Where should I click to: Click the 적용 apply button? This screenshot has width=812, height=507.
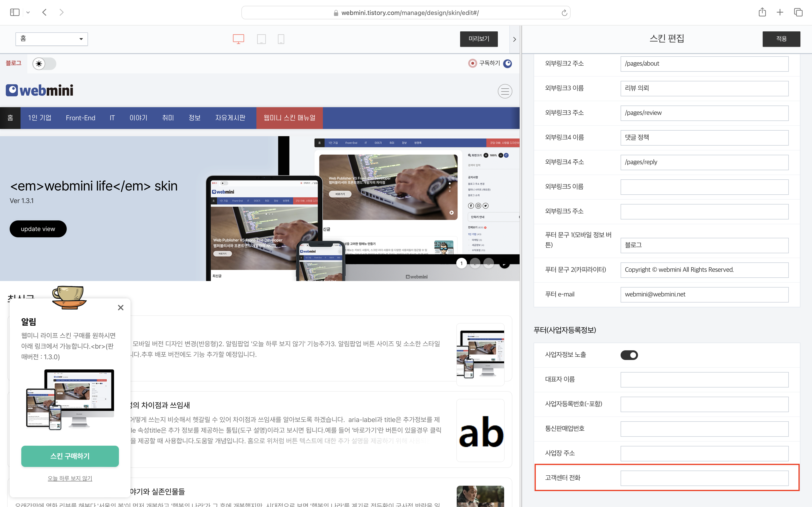(x=781, y=39)
